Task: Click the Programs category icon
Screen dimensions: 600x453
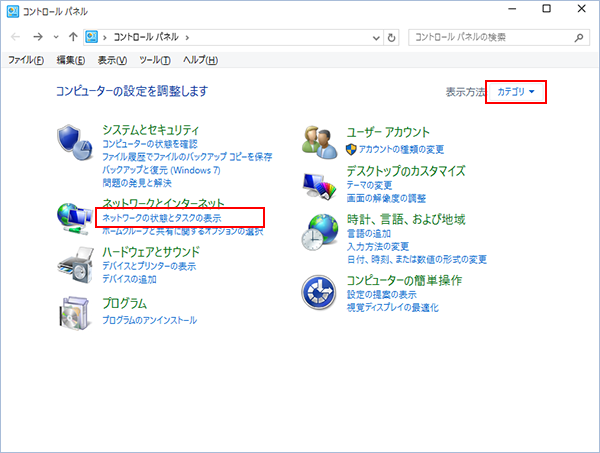Action: pyautogui.click(x=75, y=312)
